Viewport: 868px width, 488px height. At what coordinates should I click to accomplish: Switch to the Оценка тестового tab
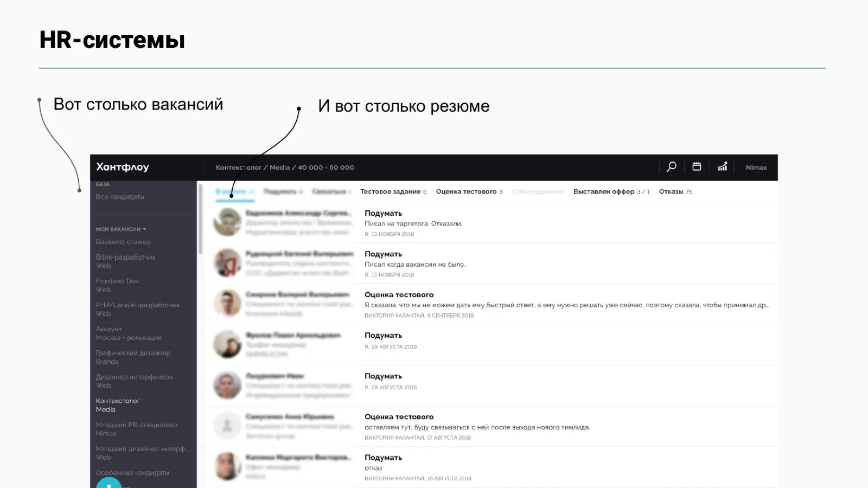[469, 191]
